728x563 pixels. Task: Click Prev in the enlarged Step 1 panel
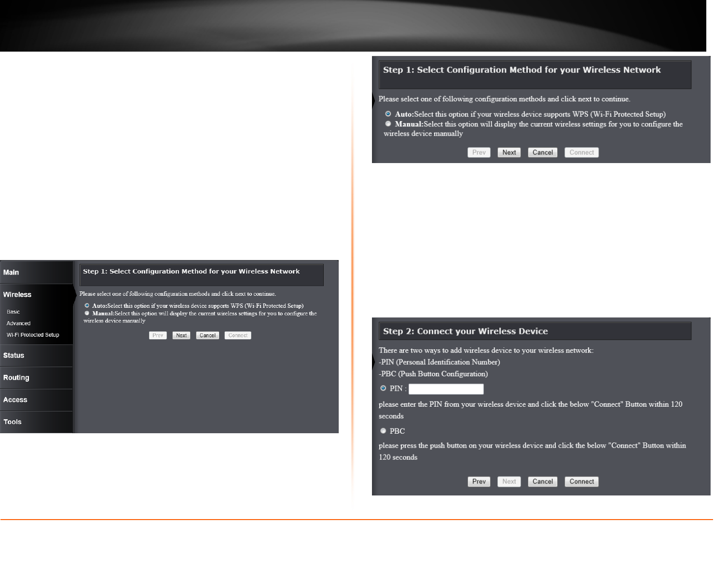(479, 152)
